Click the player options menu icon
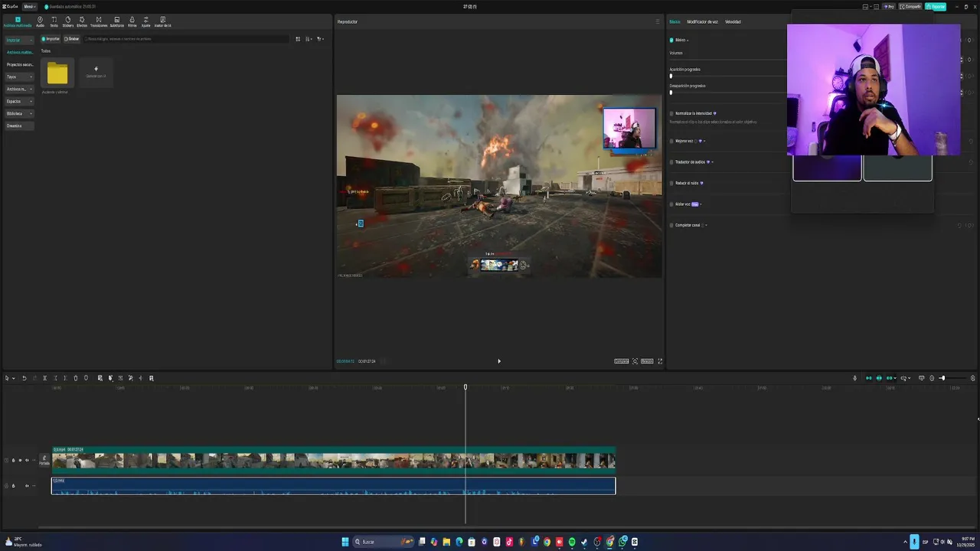This screenshot has height=551, width=980. point(657,21)
